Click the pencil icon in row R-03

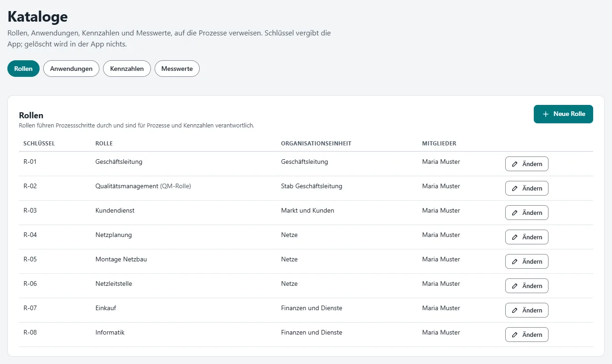[x=515, y=213]
